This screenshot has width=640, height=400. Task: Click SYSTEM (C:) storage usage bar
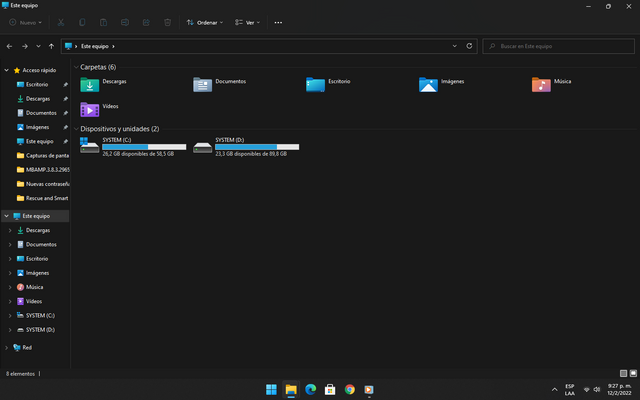point(144,147)
